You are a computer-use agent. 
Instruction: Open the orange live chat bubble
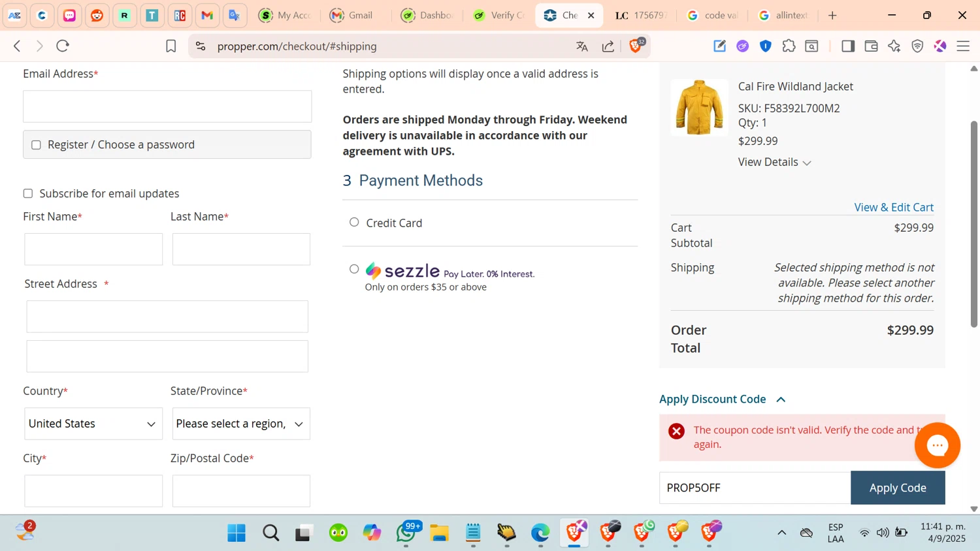[937, 445]
